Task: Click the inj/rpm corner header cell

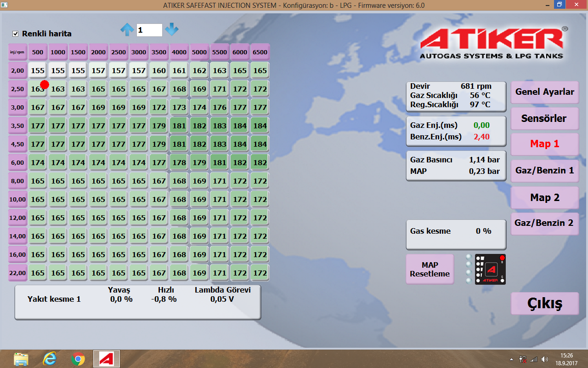Action: click(x=17, y=52)
